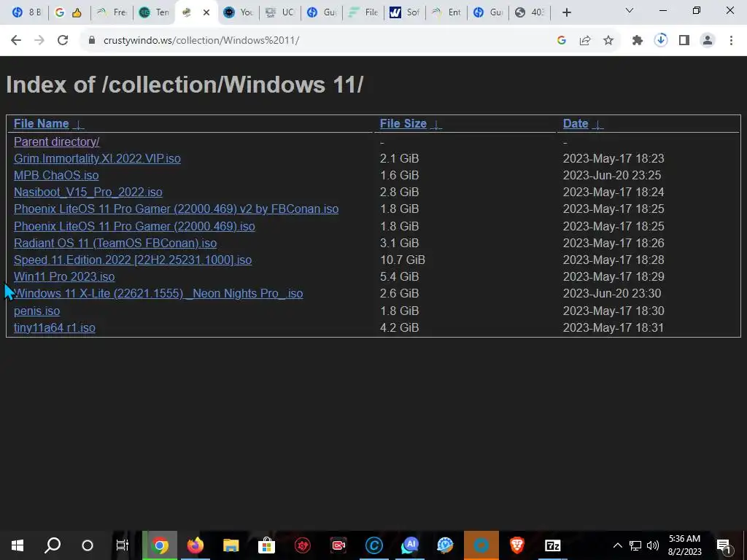Launch Firefox from the taskbar
The width and height of the screenshot is (747, 560).
click(x=196, y=545)
